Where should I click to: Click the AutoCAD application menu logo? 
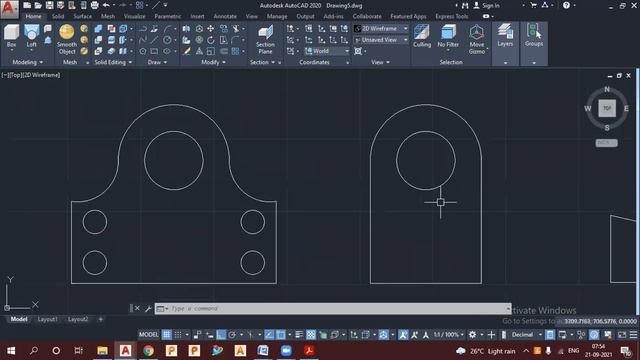pyautogui.click(x=9, y=9)
